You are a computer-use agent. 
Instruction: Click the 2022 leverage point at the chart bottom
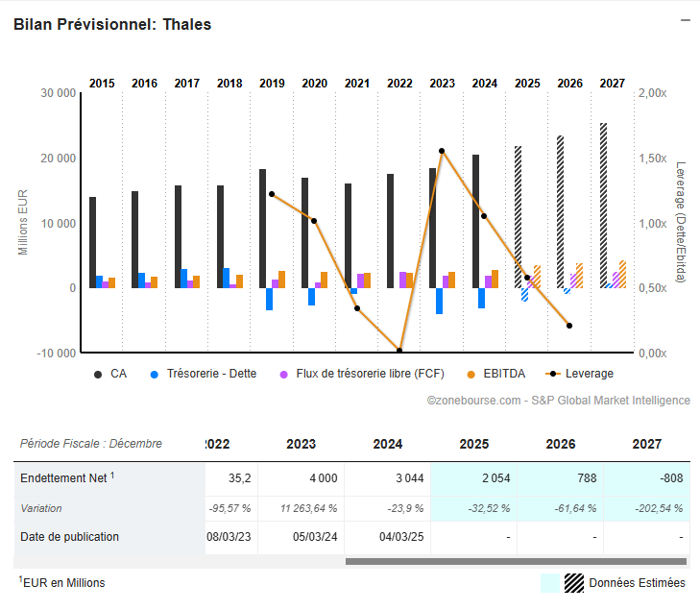399,351
